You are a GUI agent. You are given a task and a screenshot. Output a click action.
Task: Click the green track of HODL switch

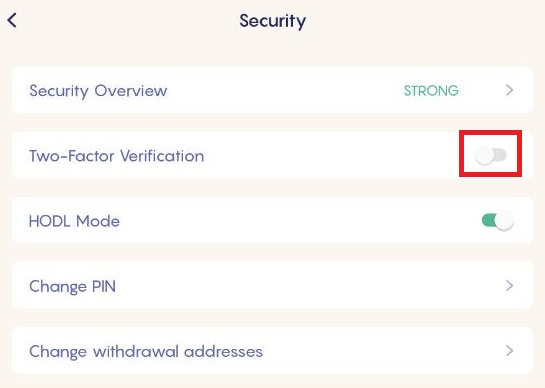488,220
